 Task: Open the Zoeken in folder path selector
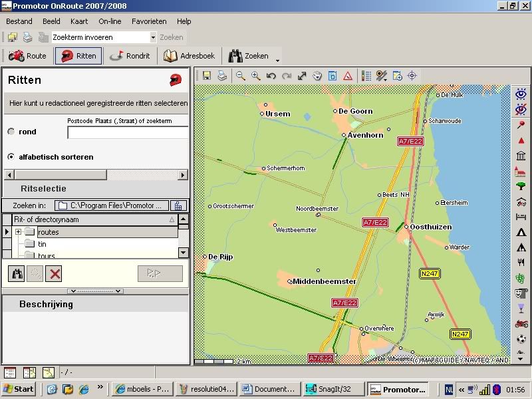[112, 205]
